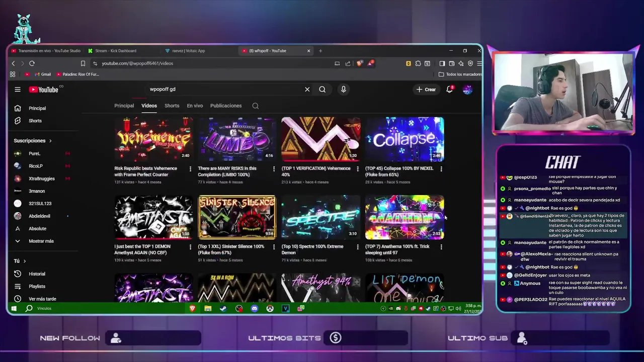Open the browser apps grid on bookmarks bar
The image size is (644, 362).
(x=13, y=74)
